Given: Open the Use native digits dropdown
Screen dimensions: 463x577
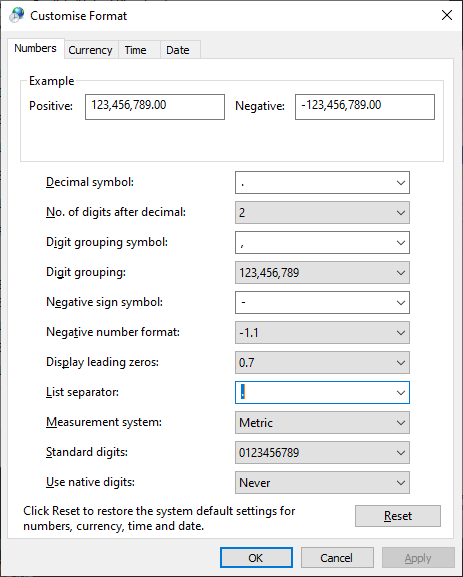Looking at the screenshot, I should click(x=322, y=483).
